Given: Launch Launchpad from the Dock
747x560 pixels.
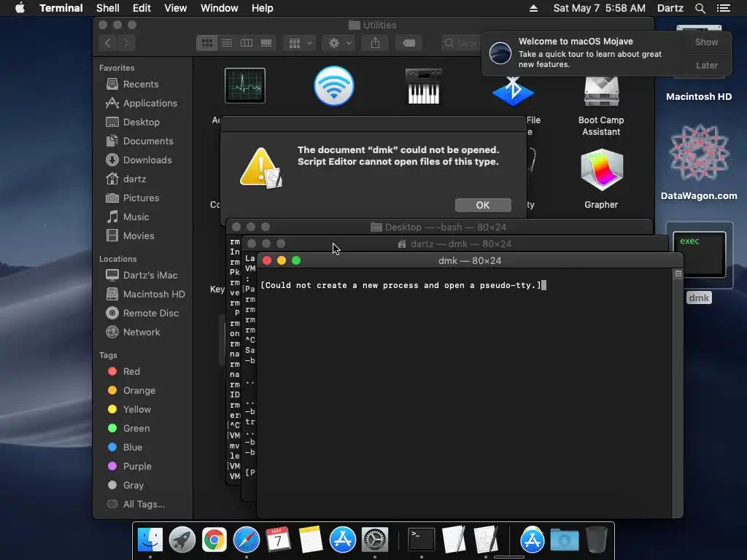Looking at the screenshot, I should (x=182, y=540).
